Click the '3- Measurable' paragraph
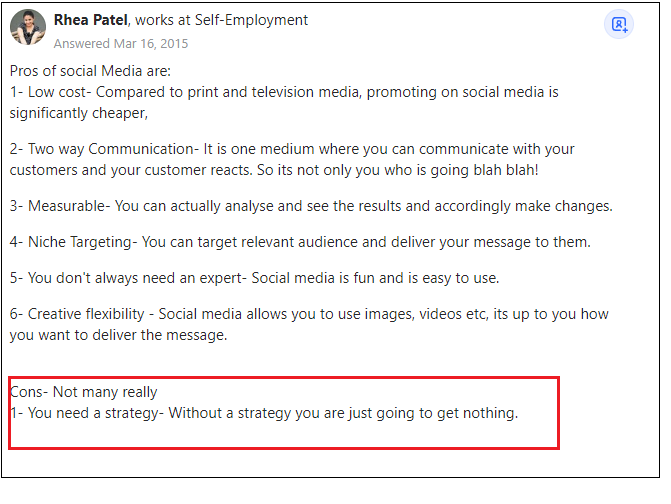 (311, 206)
